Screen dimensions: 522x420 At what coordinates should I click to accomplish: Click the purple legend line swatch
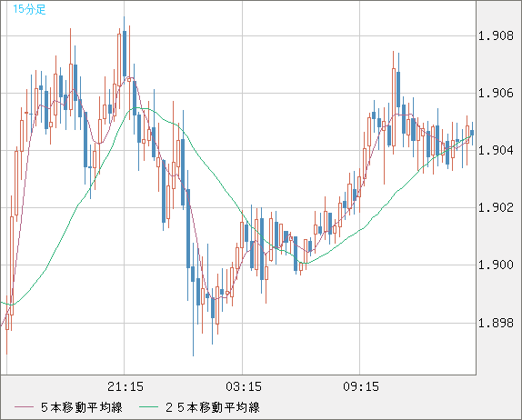[24, 407]
